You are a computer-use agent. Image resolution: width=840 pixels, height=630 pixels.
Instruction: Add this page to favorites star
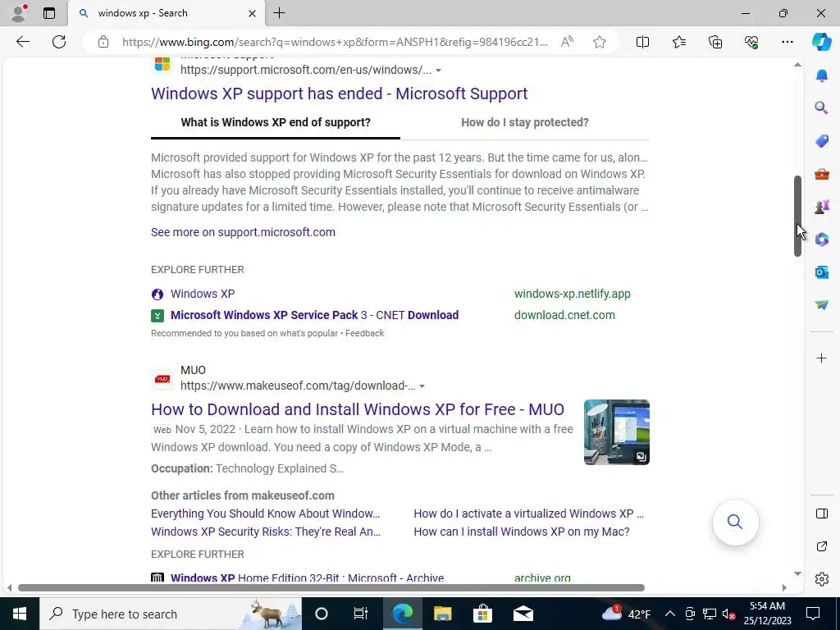[x=600, y=42]
